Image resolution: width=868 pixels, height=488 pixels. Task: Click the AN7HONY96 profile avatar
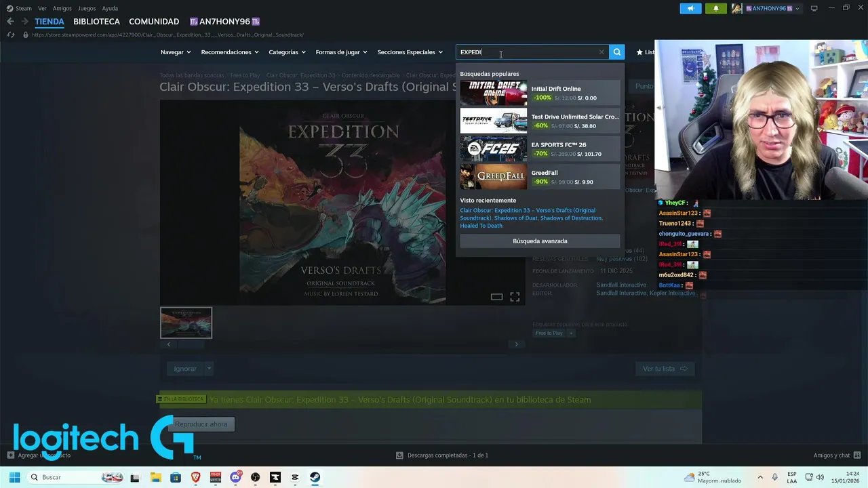coord(736,8)
